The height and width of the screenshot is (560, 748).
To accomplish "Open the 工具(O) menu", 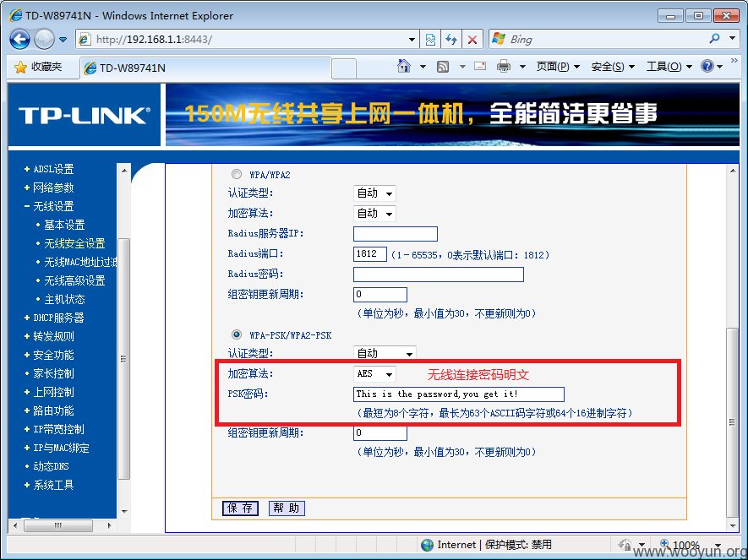I will (669, 67).
